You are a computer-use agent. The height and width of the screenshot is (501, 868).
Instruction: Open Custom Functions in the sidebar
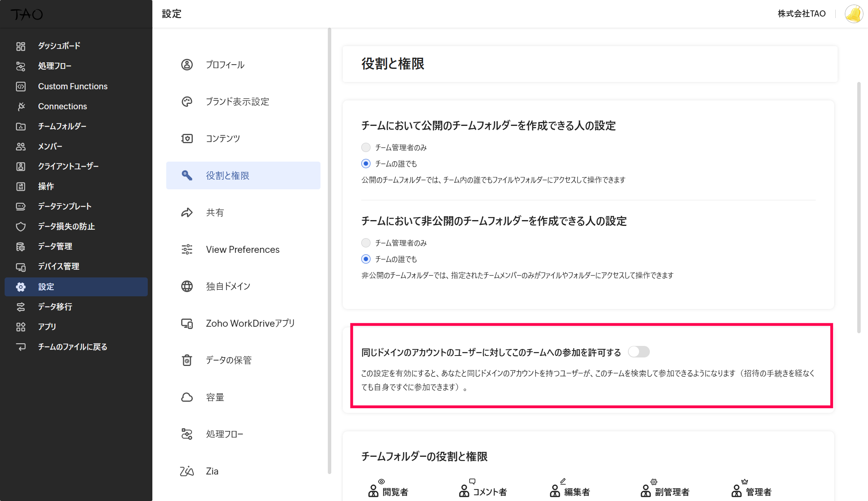73,86
